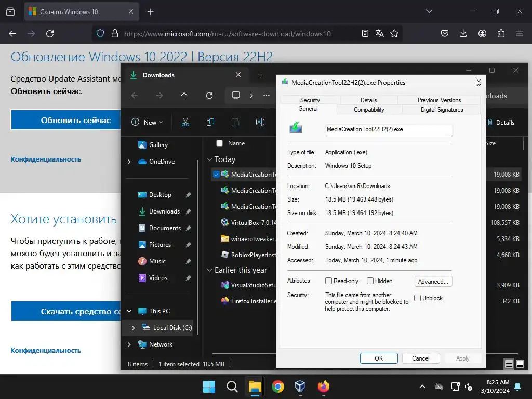Cancel the Properties dialog
Image resolution: width=532 pixels, height=399 pixels.
421,358
